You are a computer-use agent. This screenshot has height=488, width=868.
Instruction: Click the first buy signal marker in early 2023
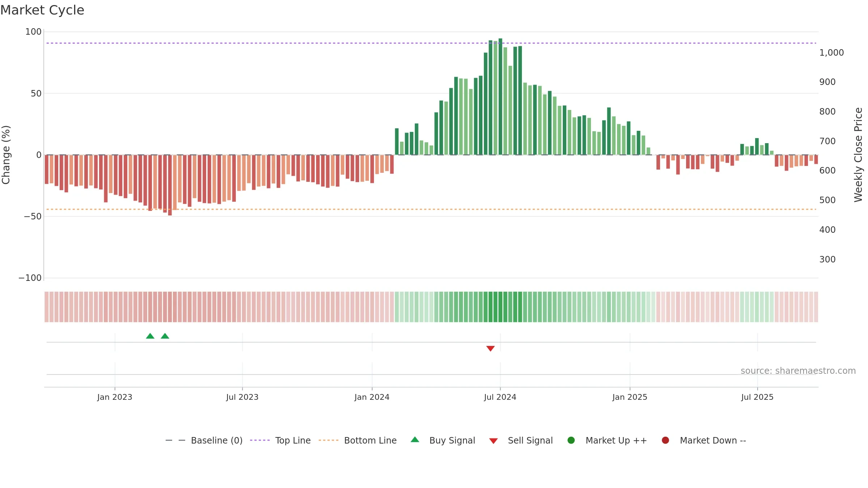tap(150, 336)
